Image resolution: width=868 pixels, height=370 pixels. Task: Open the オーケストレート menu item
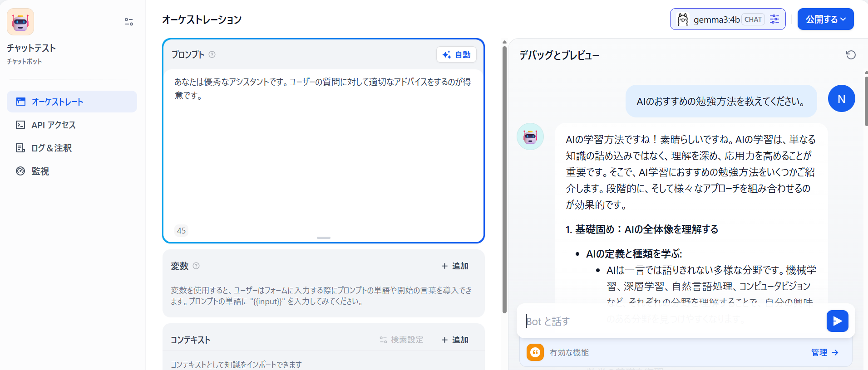[x=72, y=102]
